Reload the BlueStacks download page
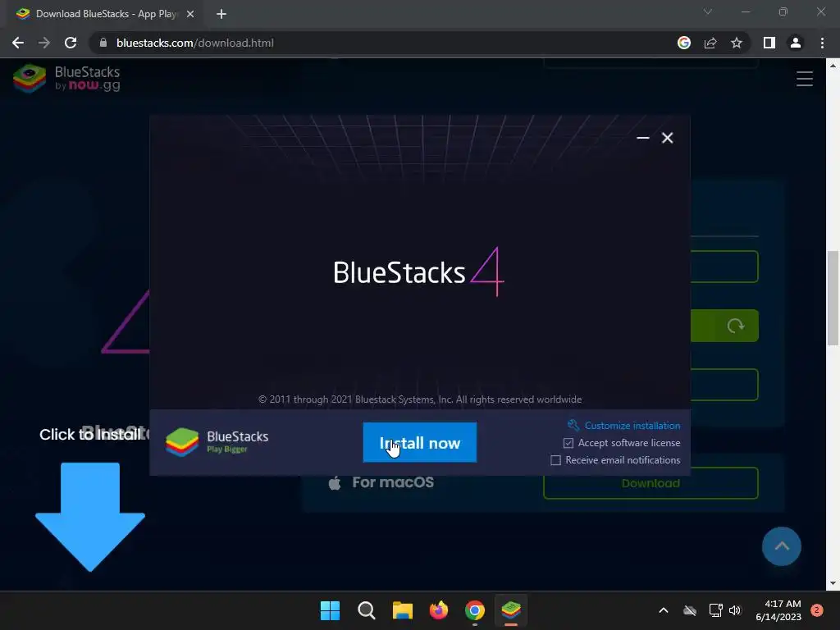The height and width of the screenshot is (630, 840). (71, 43)
